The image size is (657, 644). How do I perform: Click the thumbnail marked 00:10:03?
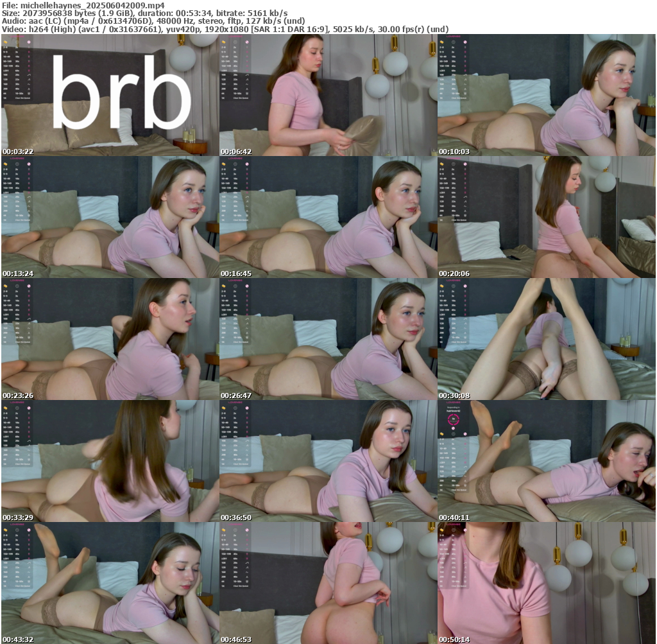tap(546, 95)
